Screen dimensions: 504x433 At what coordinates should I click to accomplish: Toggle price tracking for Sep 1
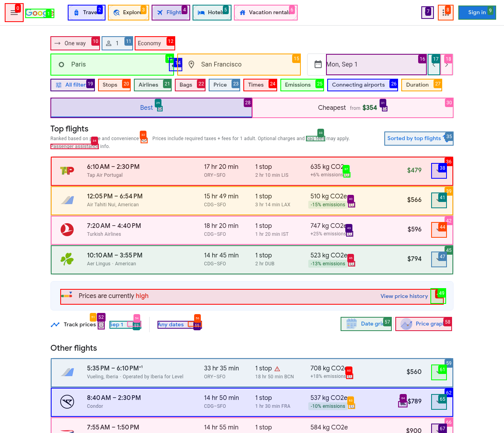point(134,325)
